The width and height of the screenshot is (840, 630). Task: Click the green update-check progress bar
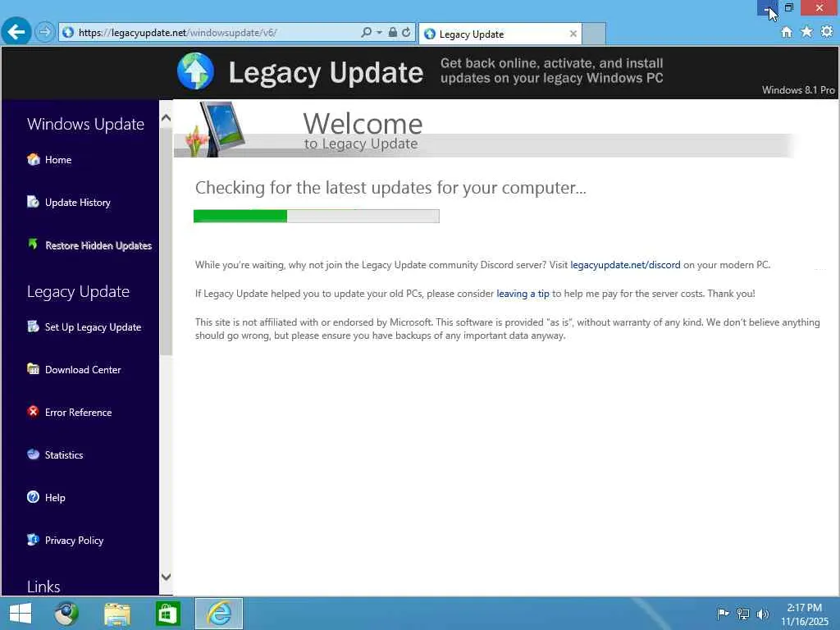(316, 216)
